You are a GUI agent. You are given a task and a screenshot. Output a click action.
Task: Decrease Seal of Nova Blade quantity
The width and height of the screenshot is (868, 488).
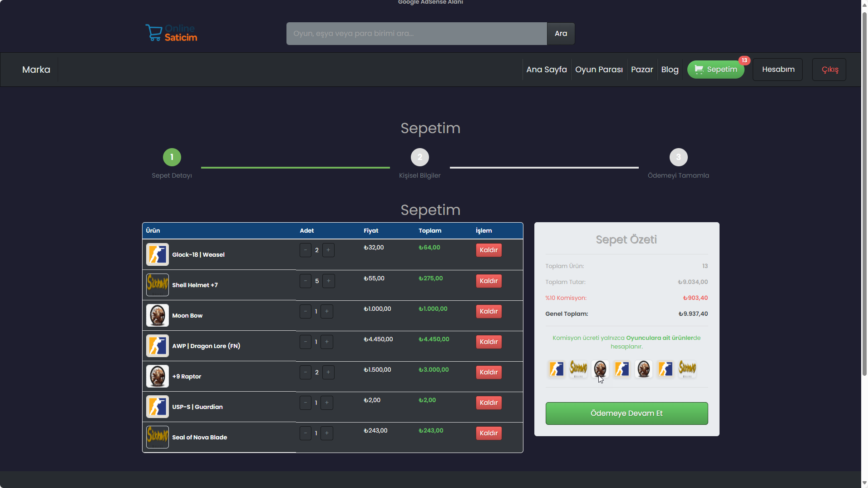[x=306, y=433]
